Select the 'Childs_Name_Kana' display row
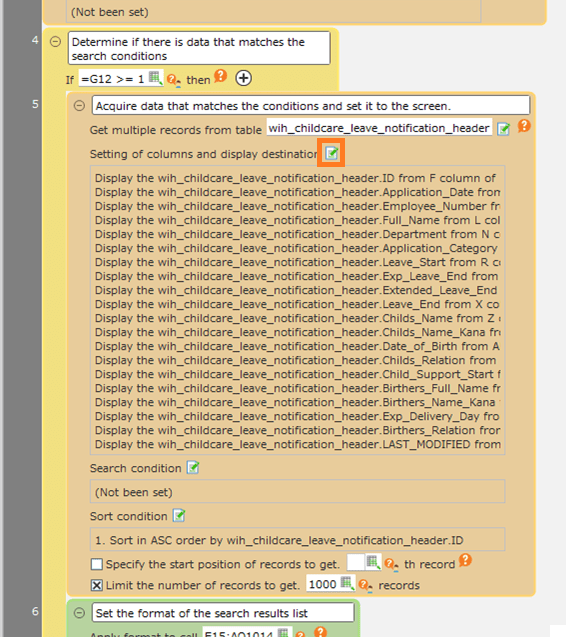Screen dimensions: 566x637 click(297, 332)
